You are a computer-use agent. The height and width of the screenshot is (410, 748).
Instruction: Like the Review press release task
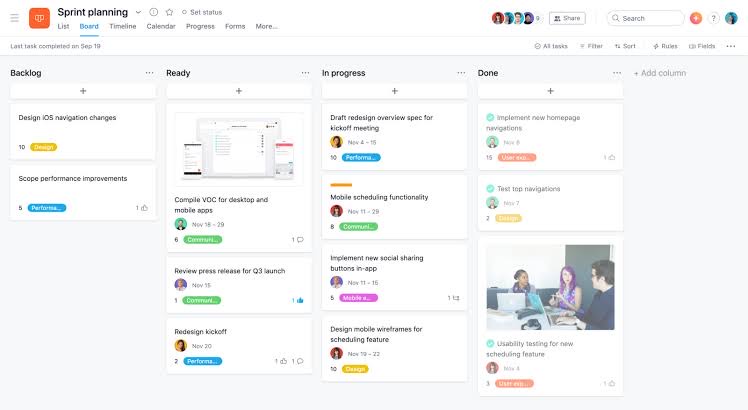[298, 300]
